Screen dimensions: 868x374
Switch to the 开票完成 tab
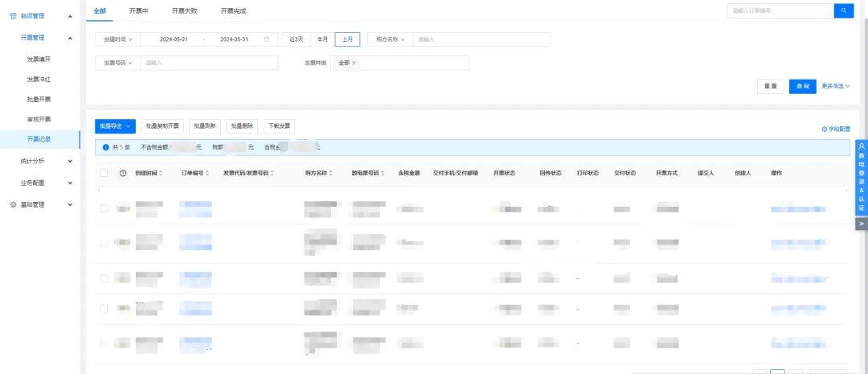point(233,10)
